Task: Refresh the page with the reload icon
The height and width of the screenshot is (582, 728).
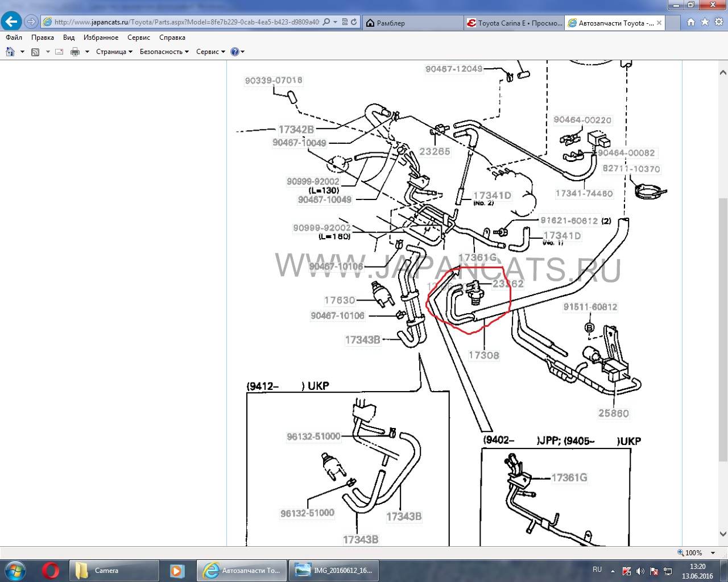Action: 354,22
